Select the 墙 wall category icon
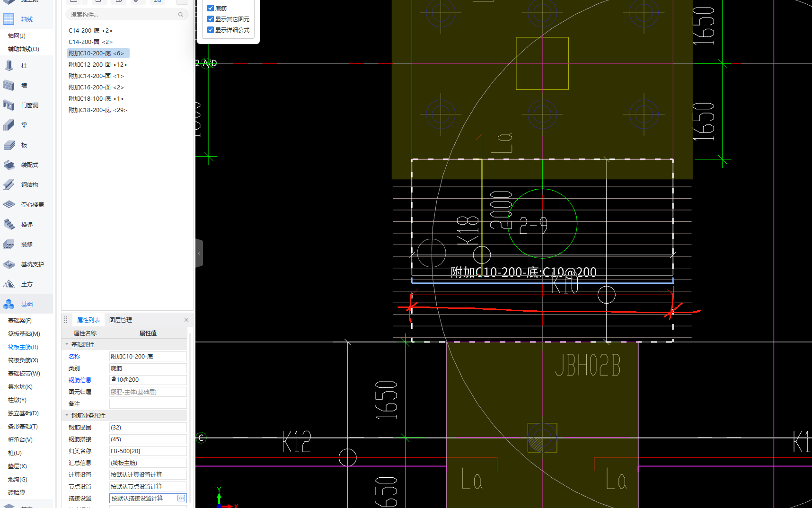This screenshot has height=508, width=812. pyautogui.click(x=9, y=86)
